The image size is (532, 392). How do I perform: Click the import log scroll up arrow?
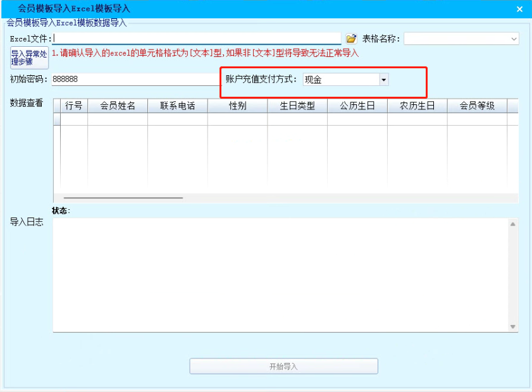tap(512, 224)
